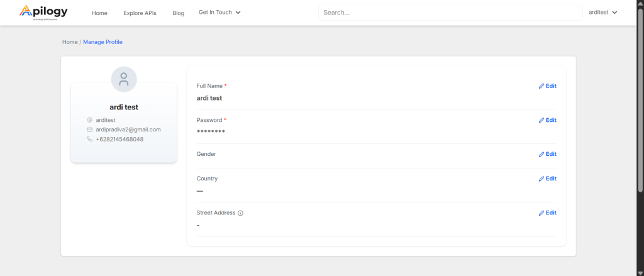
Task: Open the Blog menu item
Action: (178, 13)
